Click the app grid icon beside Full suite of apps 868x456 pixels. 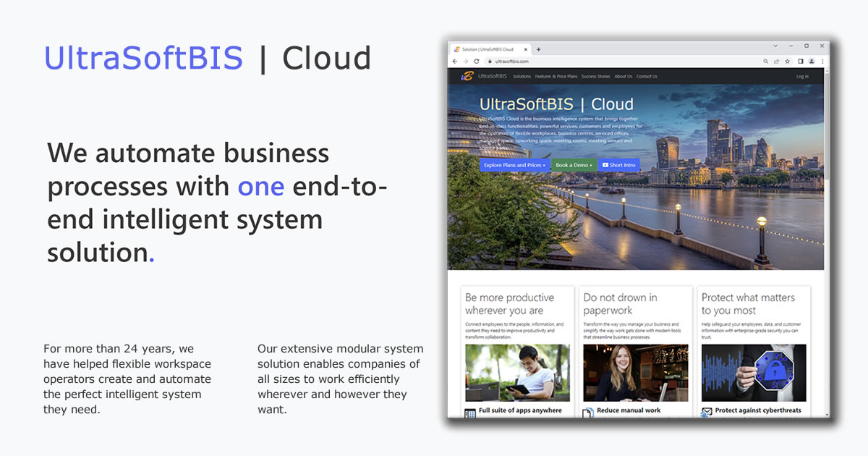pyautogui.click(x=469, y=411)
